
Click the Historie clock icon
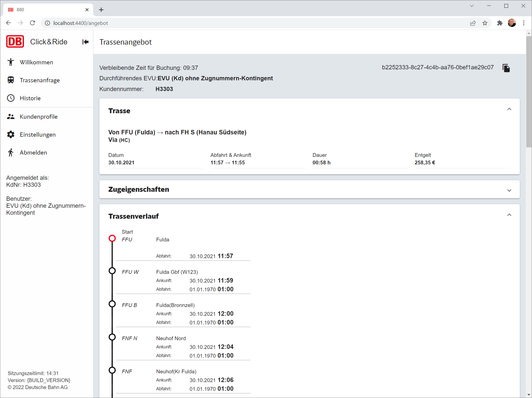11,98
